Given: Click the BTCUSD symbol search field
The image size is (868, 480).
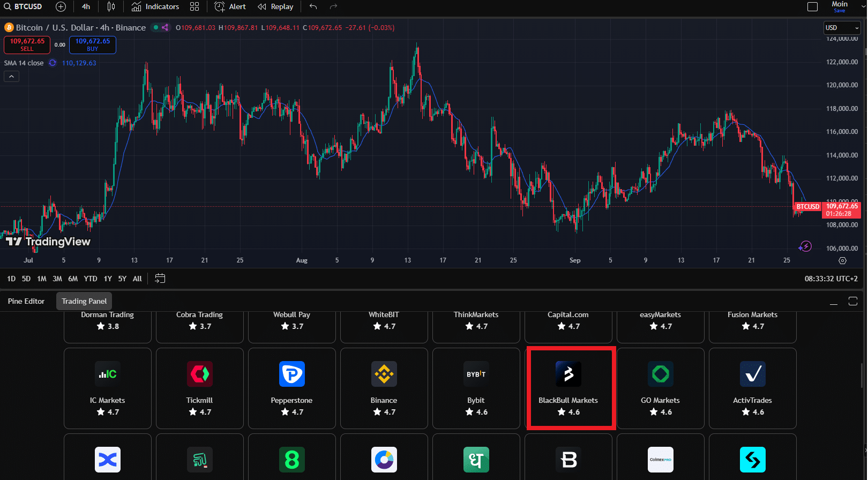Looking at the screenshot, I should (x=24, y=7).
